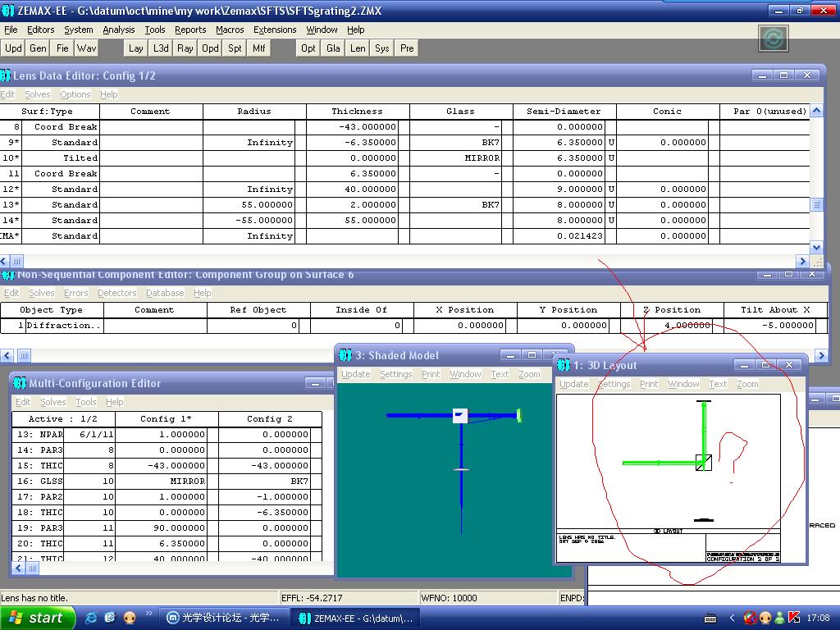Open Solves menu in Lens Data Editor

click(x=38, y=94)
